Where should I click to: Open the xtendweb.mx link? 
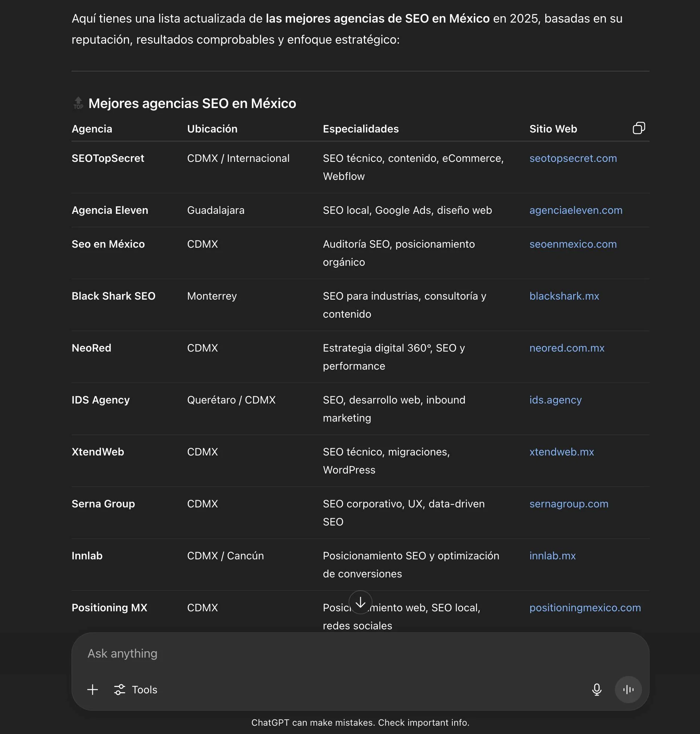[562, 452]
